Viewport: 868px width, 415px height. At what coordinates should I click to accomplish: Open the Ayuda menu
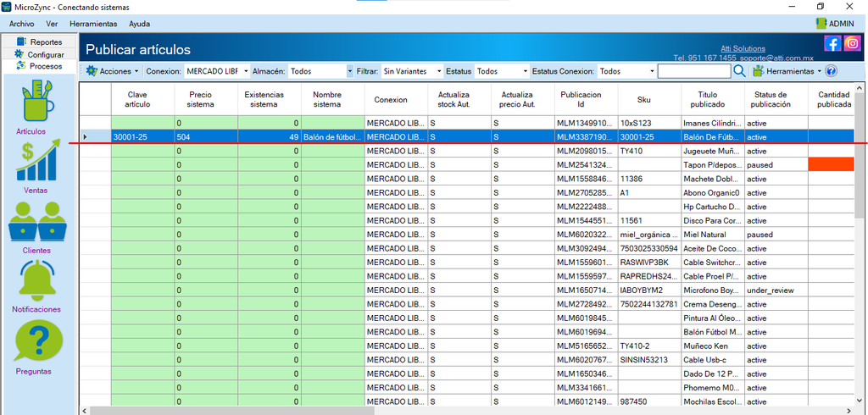(140, 24)
